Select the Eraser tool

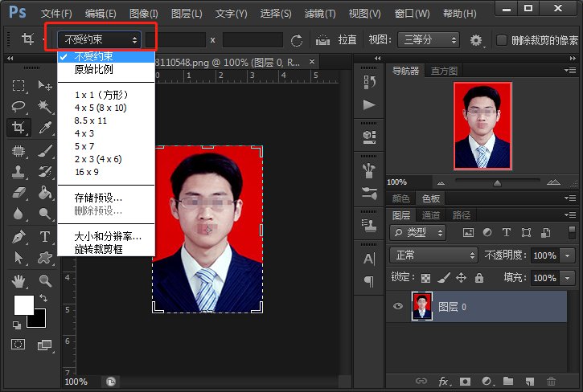click(x=18, y=193)
